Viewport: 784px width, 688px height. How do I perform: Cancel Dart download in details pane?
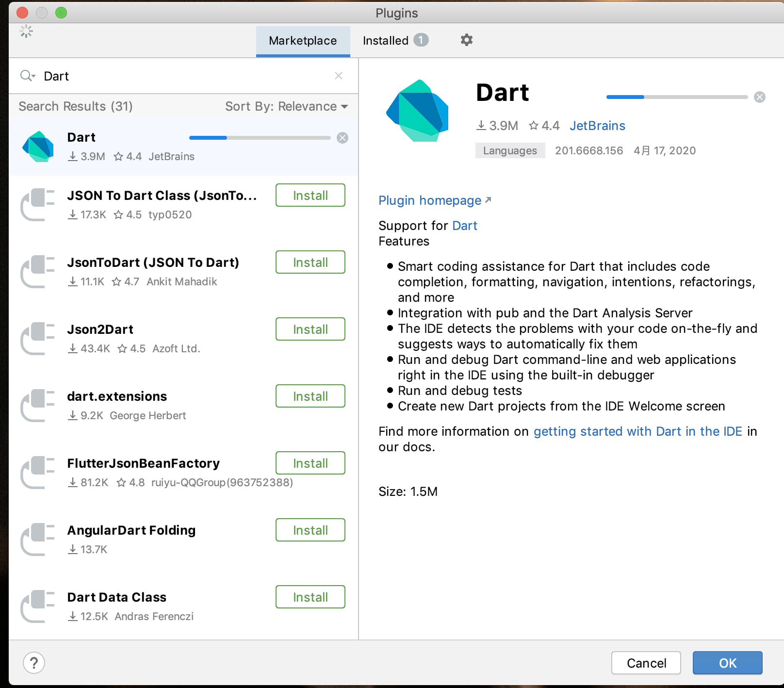760,97
